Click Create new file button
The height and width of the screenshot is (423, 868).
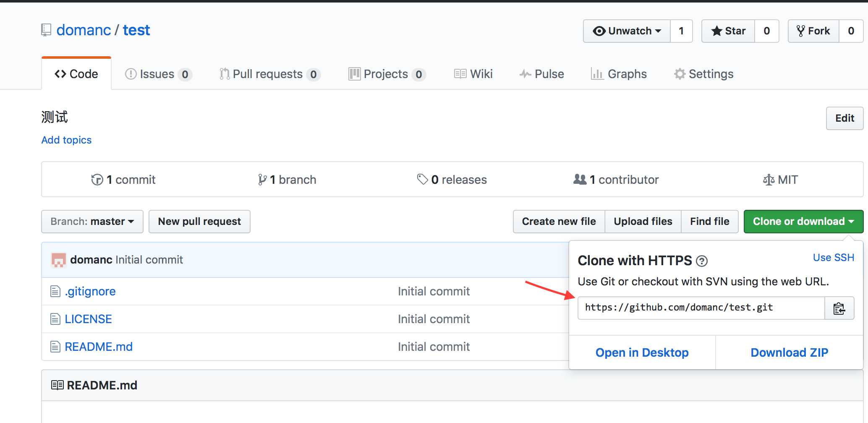559,222
